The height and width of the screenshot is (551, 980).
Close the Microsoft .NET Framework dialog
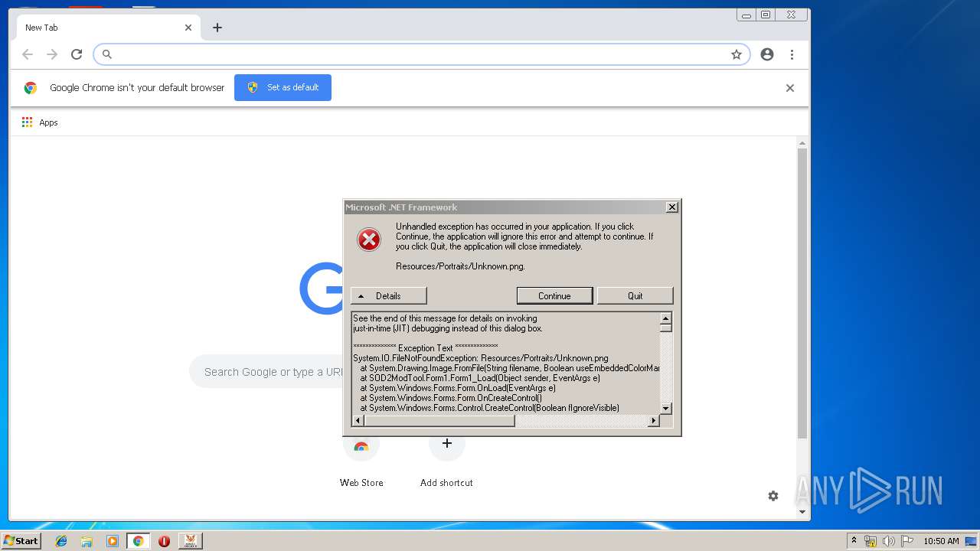coord(671,207)
